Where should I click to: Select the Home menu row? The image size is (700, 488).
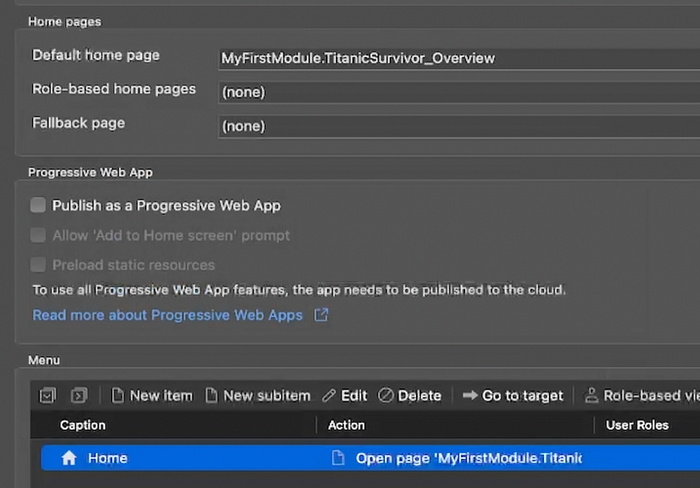pos(371,458)
